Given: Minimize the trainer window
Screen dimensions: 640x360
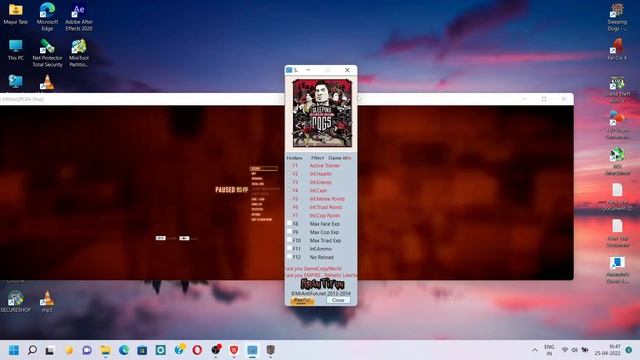Looking at the screenshot, I should [308, 70].
